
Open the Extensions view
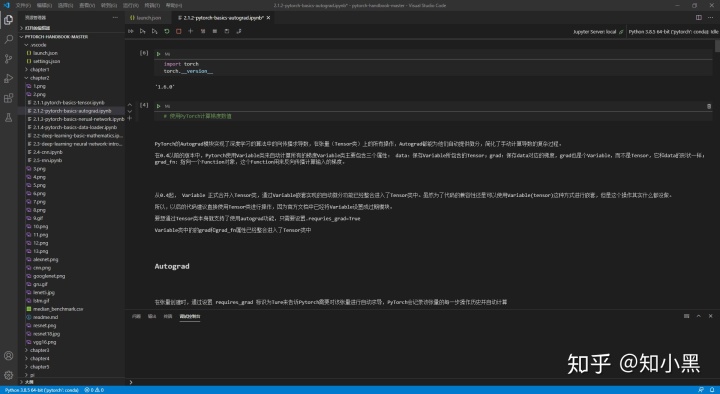pyautogui.click(x=8, y=98)
